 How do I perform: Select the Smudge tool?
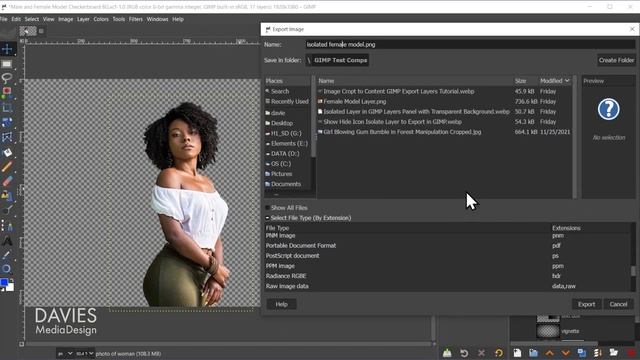click(7, 211)
